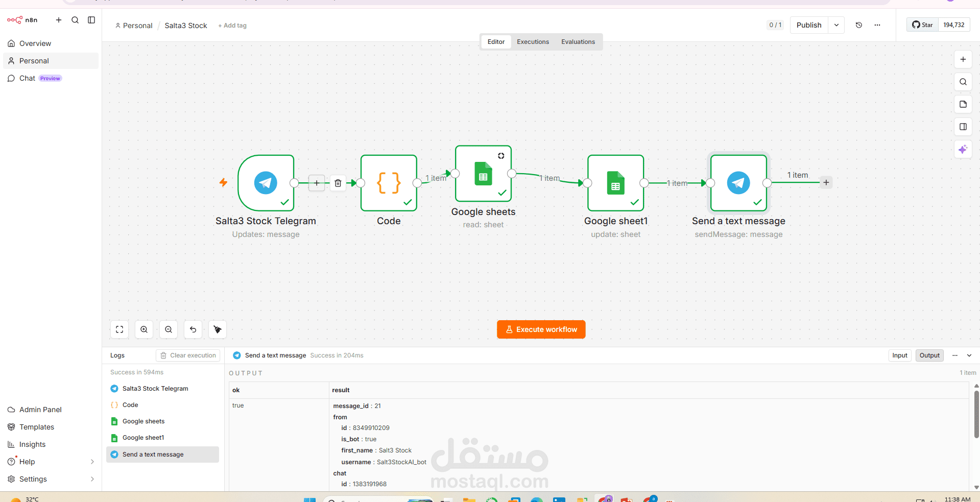The image size is (980, 502).
Task: Select the Code node
Action: click(389, 183)
